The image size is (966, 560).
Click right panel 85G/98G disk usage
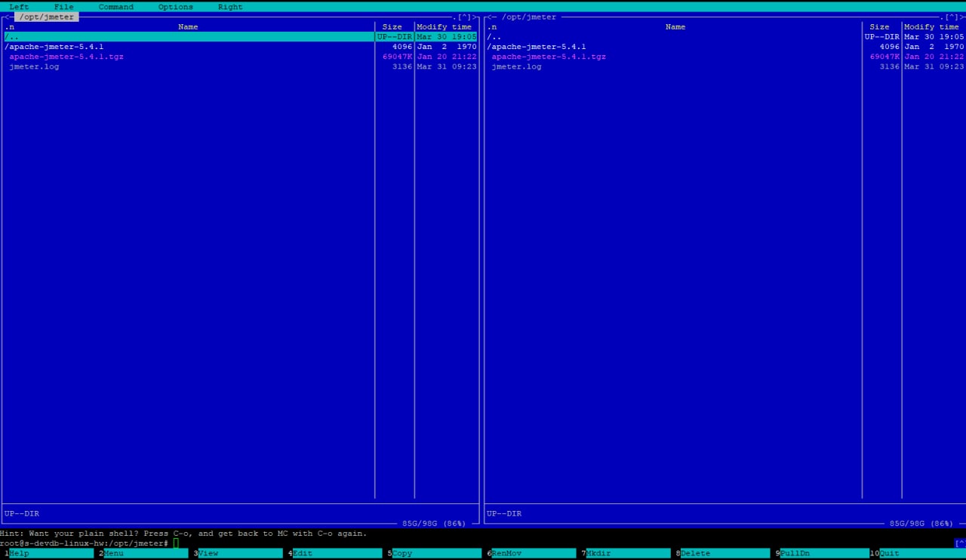[x=921, y=523]
